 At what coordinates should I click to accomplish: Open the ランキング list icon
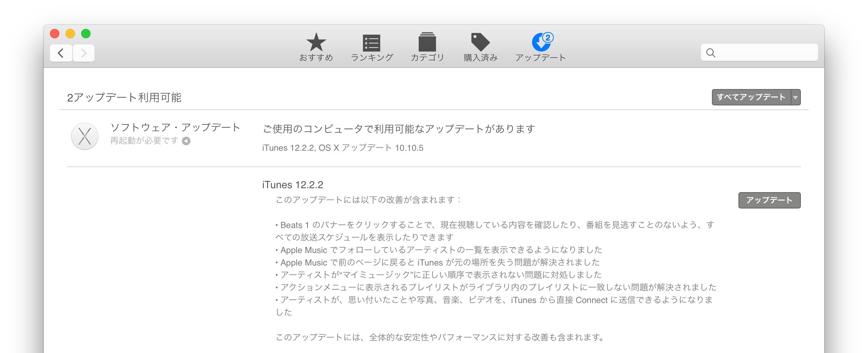(371, 43)
